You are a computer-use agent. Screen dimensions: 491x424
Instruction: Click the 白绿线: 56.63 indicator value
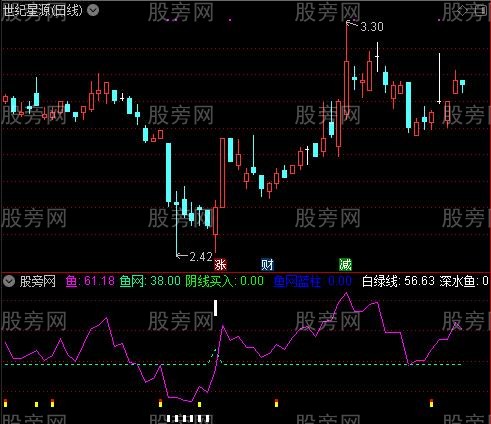(x=398, y=281)
